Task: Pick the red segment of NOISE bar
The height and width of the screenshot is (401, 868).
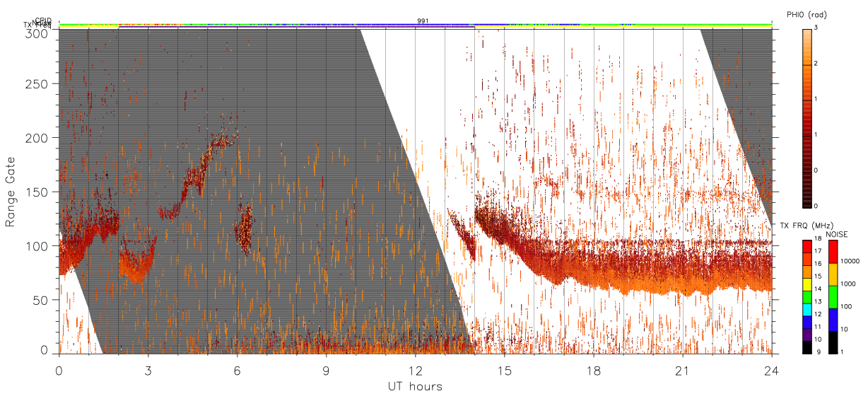Action: 833,251
